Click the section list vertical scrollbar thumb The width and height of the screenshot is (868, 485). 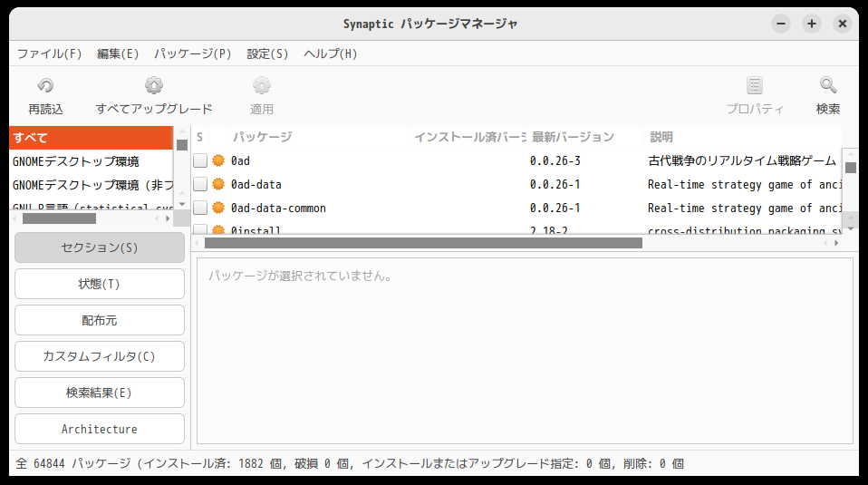(182, 145)
